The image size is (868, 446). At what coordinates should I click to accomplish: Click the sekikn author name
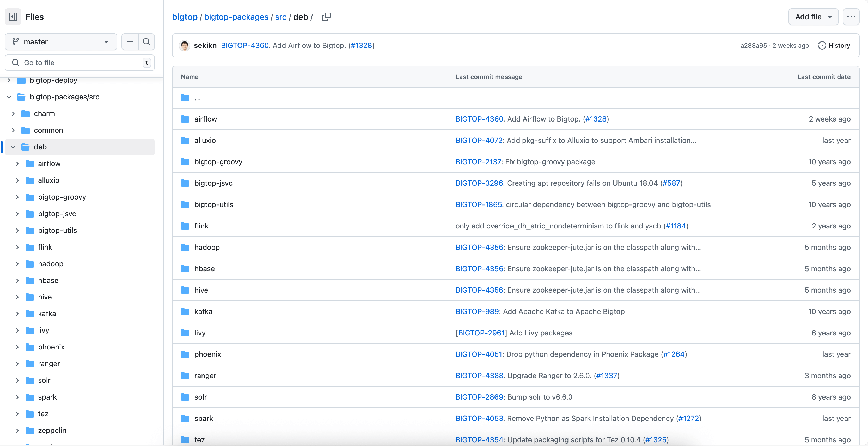pyautogui.click(x=205, y=45)
